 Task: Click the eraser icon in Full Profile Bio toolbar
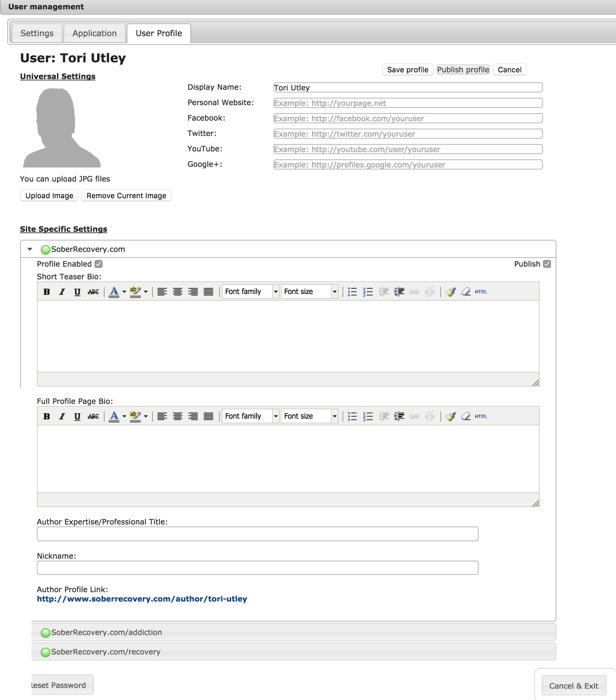coord(466,416)
